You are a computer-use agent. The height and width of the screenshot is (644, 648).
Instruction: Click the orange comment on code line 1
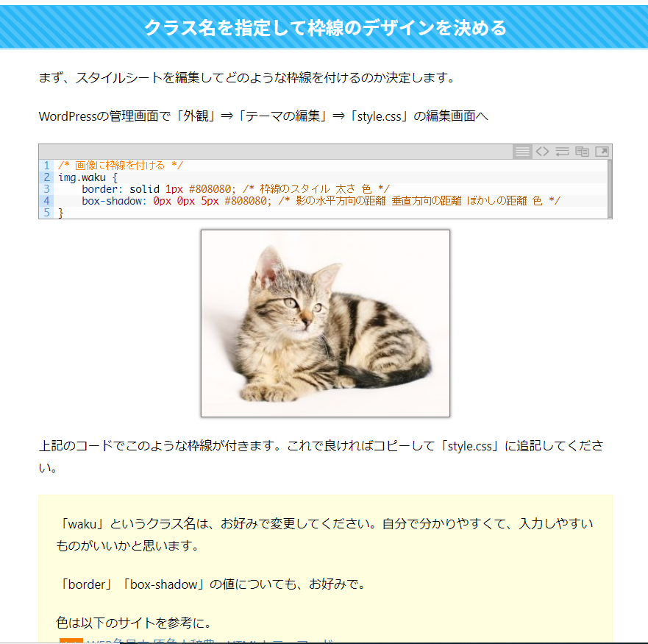[x=121, y=166]
